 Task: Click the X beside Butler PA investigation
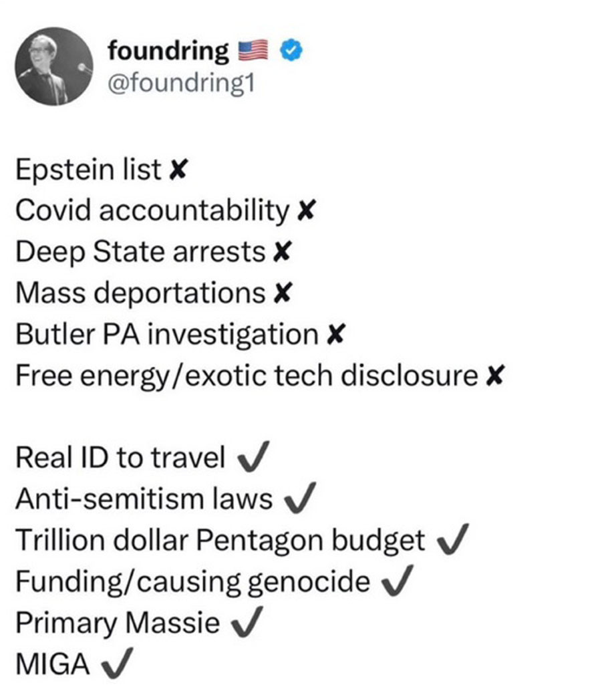click(335, 335)
